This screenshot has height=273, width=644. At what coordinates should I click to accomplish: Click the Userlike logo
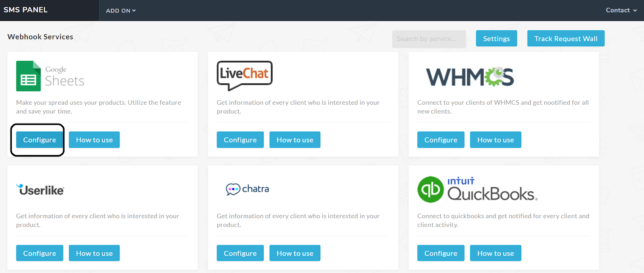pos(40,190)
